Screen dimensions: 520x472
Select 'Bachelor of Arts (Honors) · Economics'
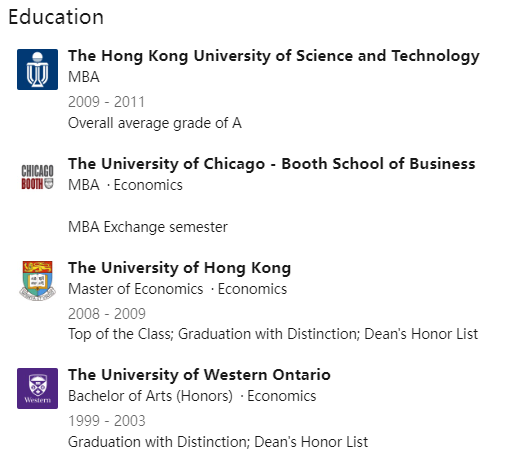click(x=192, y=396)
